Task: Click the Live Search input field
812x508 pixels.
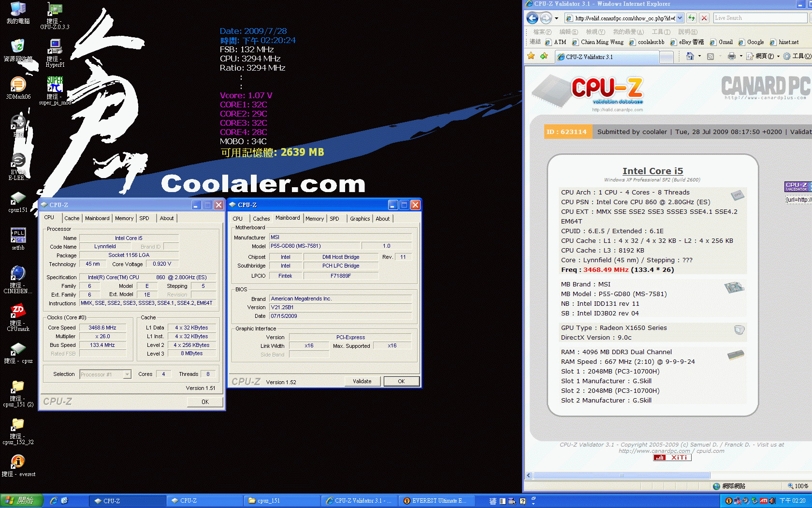Action: coord(760,18)
